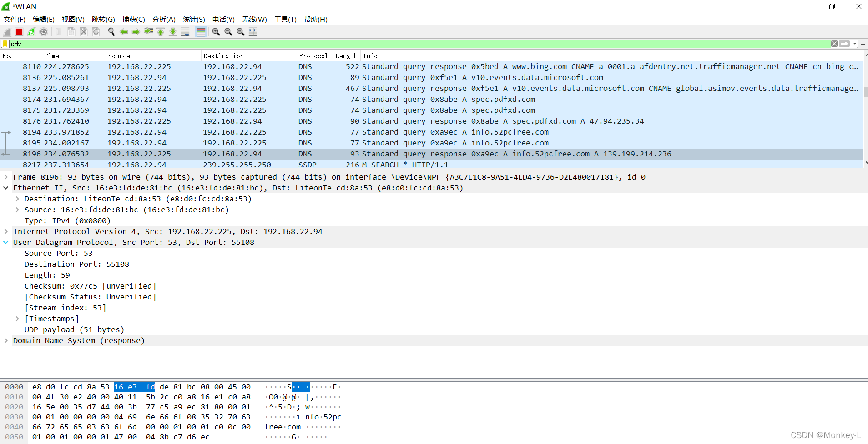Select packet 8110 www.bing.com response row

point(431,66)
